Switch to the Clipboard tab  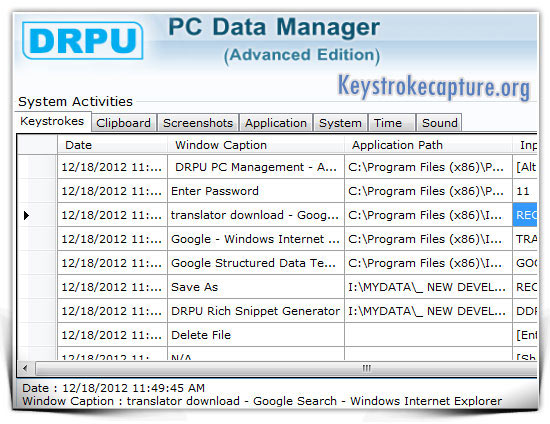point(123,123)
